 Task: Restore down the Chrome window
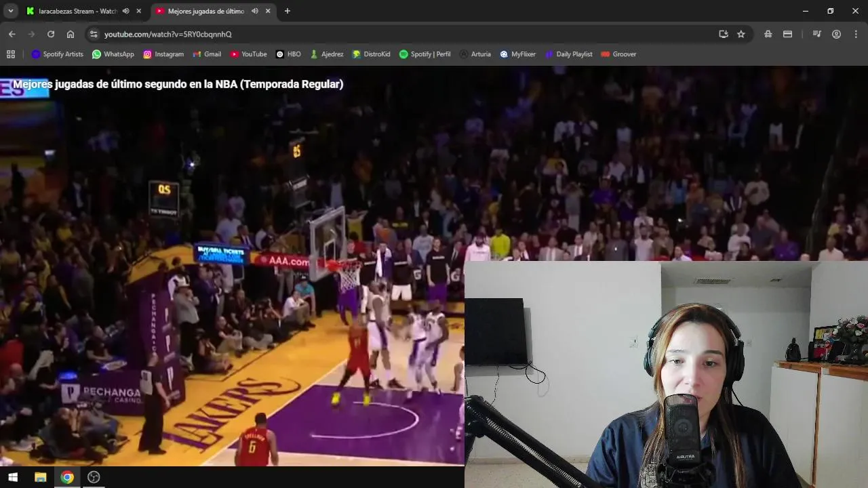(x=831, y=11)
